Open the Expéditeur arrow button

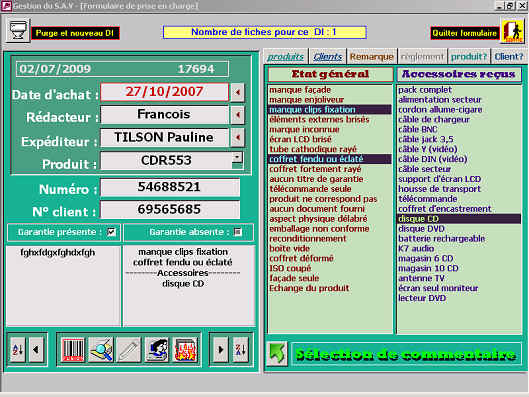click(x=238, y=137)
